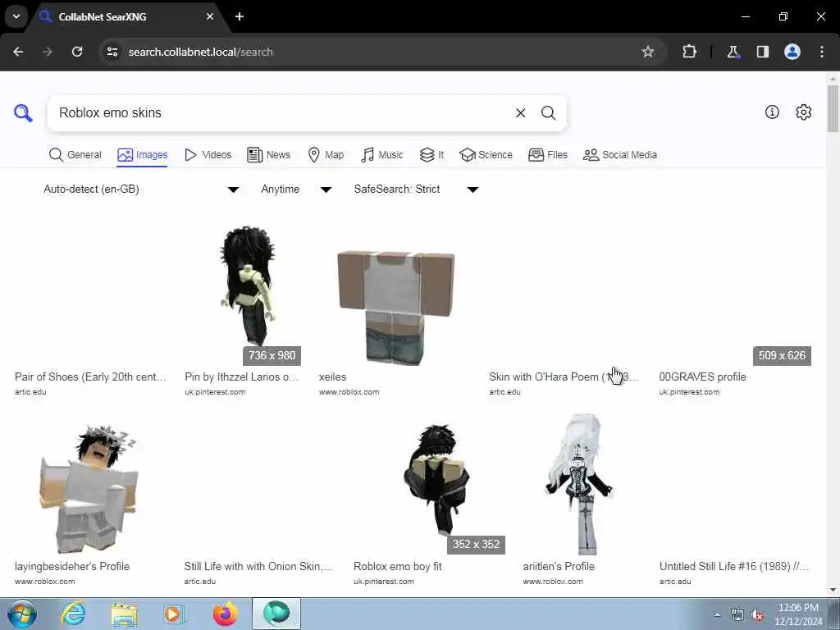Image resolution: width=840 pixels, height=630 pixels.
Task: Open the tab search dropdown arrow
Action: pos(16,16)
